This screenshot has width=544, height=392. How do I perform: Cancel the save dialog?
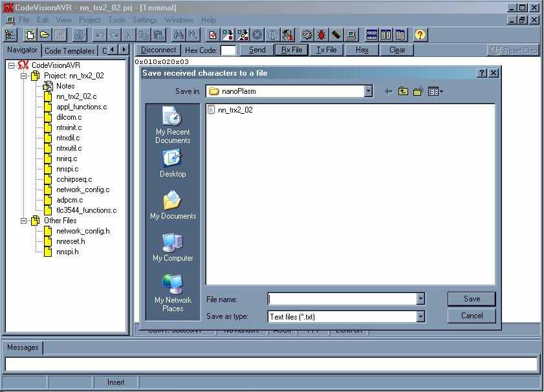pos(472,316)
